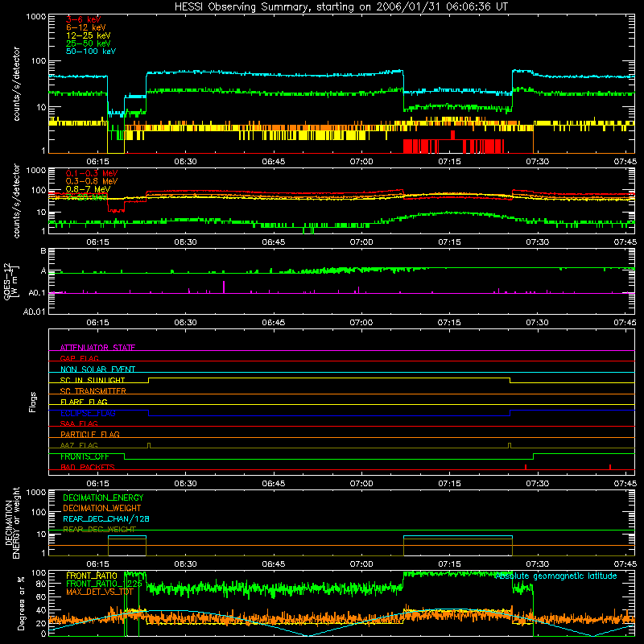The image size is (644, 644).
Task: Click the NON_SOLAR_EVENT flag label
Action: tap(97, 369)
